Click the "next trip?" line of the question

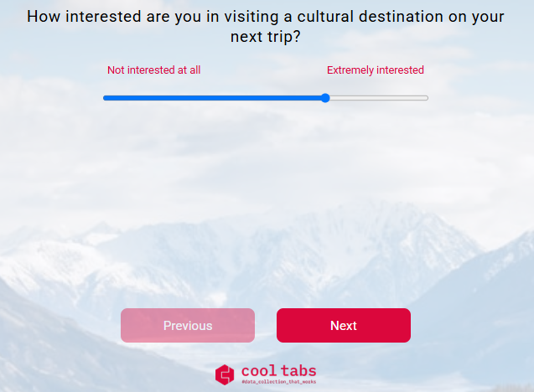266,37
